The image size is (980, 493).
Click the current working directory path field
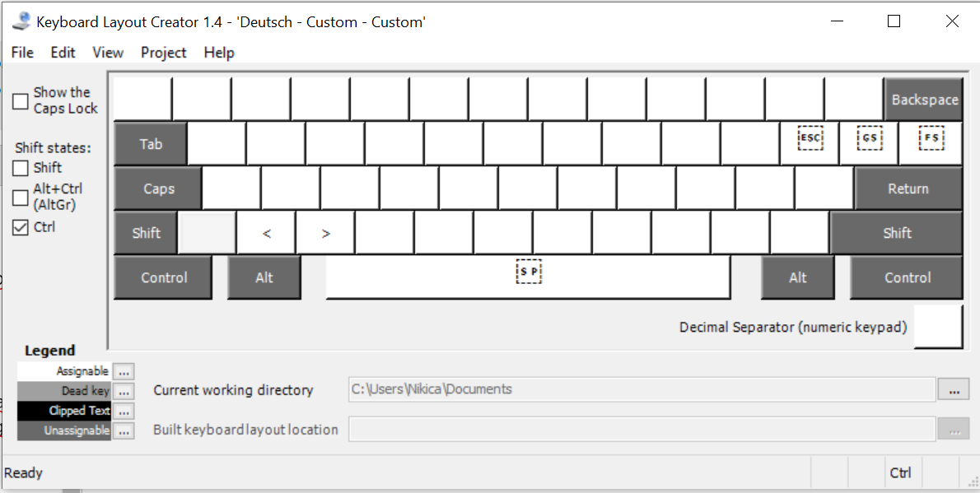point(642,390)
